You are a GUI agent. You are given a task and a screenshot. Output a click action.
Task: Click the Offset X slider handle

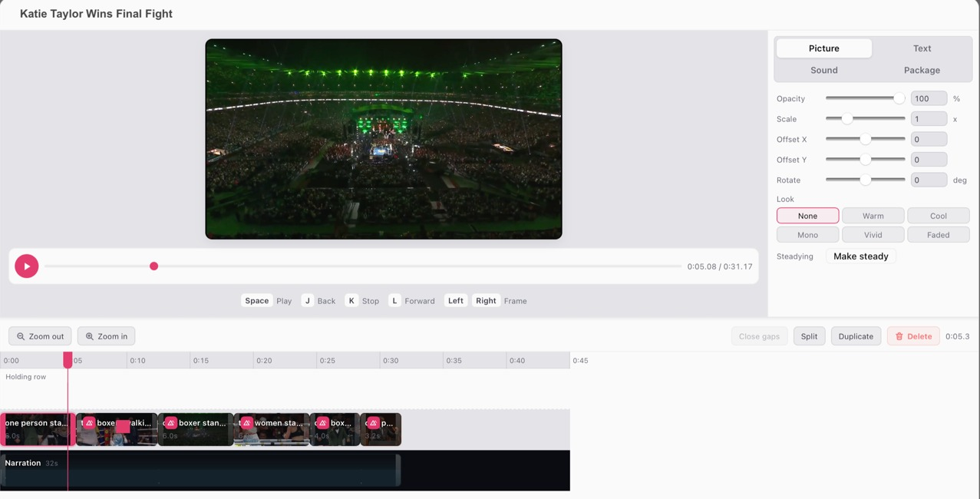pyautogui.click(x=865, y=139)
